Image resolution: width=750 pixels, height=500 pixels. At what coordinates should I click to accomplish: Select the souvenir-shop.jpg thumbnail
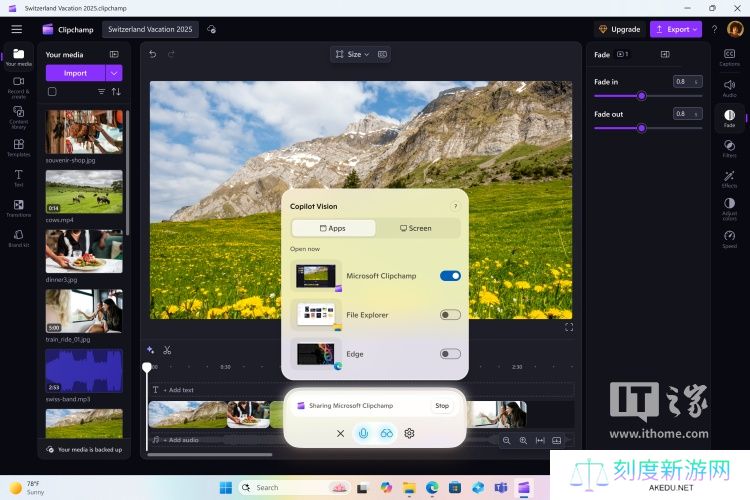84,132
